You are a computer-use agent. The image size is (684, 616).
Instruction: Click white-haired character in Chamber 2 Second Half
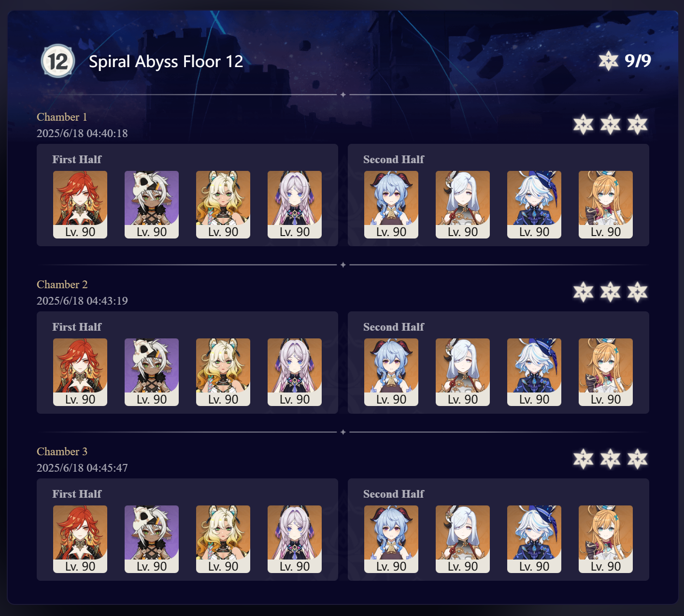tap(463, 372)
